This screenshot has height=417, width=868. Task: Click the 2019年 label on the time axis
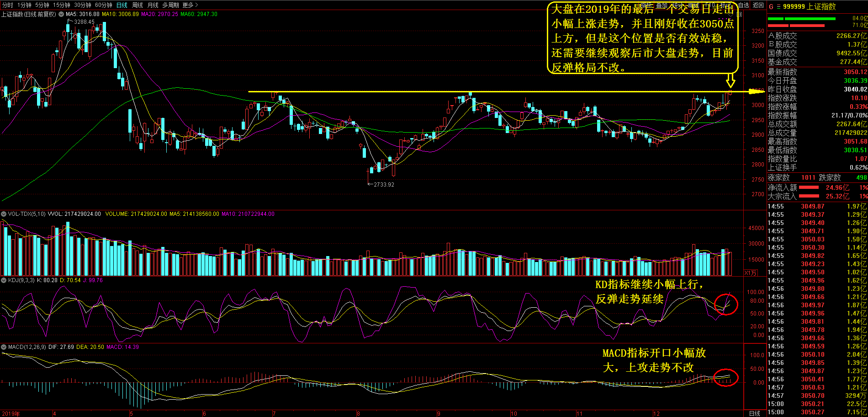coord(11,414)
